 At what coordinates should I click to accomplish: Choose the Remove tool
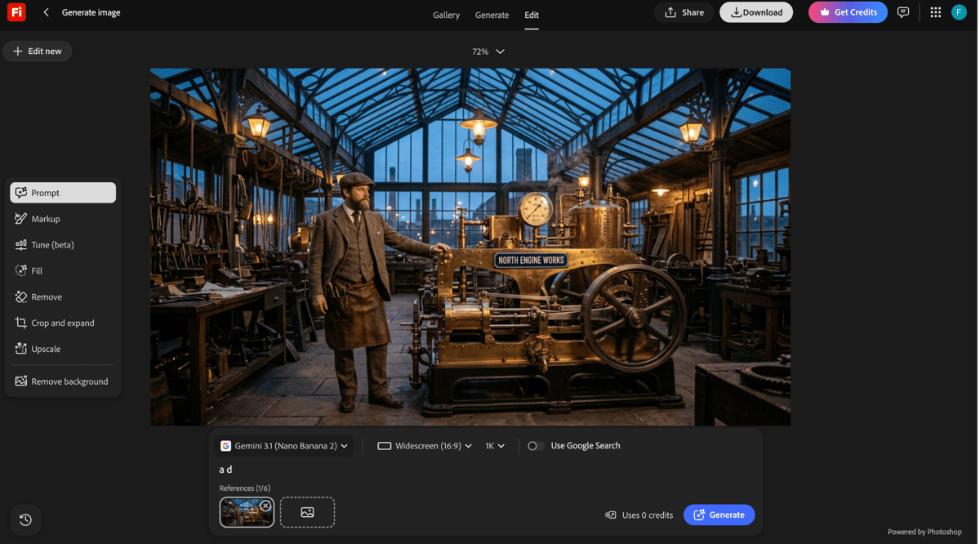pyautogui.click(x=63, y=297)
